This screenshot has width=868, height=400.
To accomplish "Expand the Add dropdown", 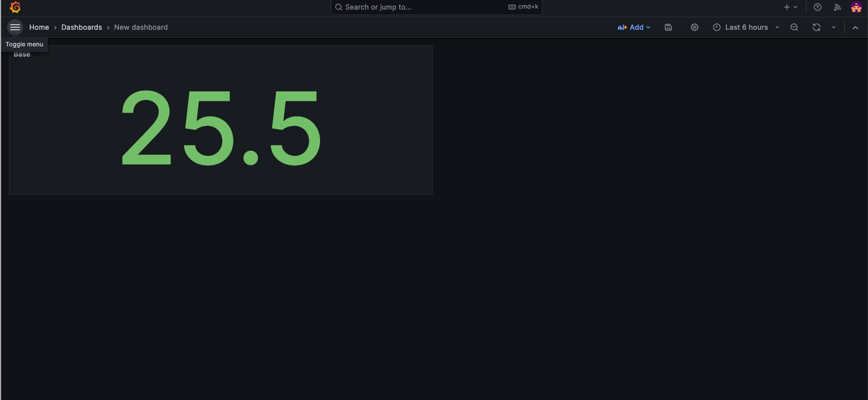I will pyautogui.click(x=634, y=27).
